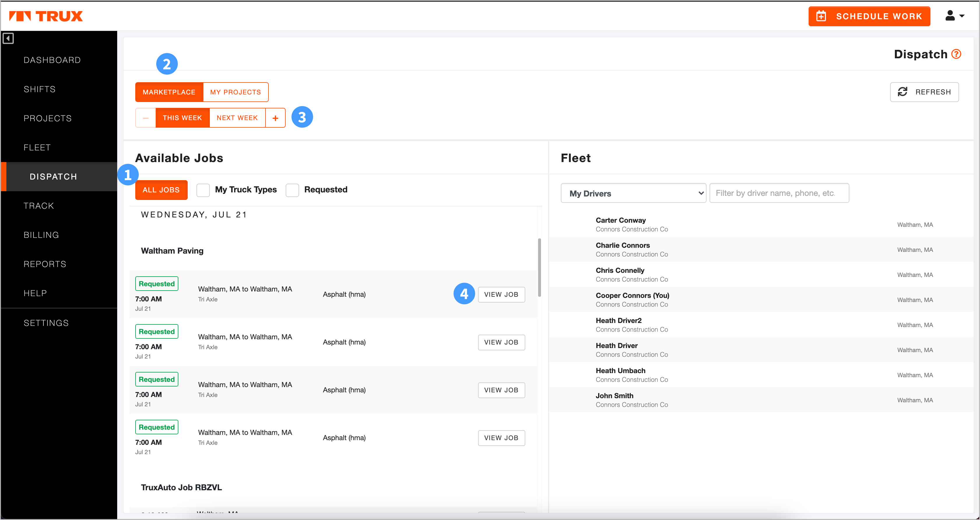The image size is (980, 520).
Task: Select driver Cooper Connors (You)
Action: [x=761, y=300]
